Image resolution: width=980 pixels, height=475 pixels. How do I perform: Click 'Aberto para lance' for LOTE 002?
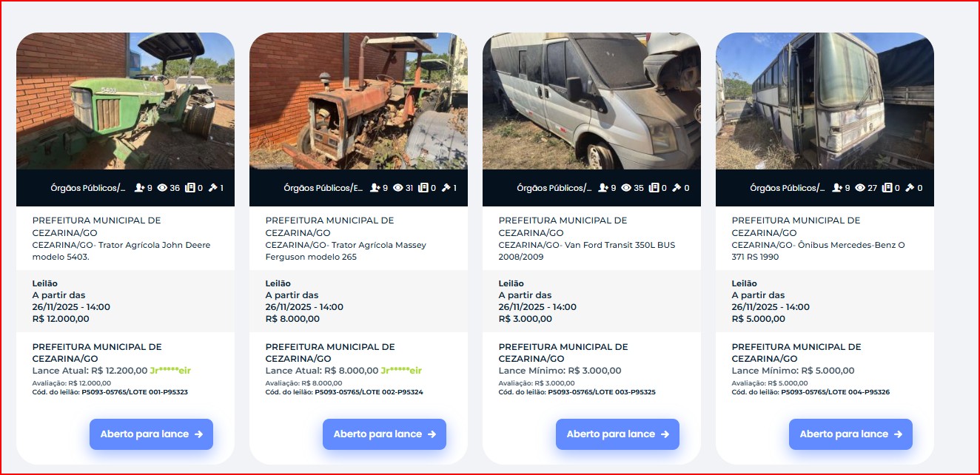coord(384,434)
